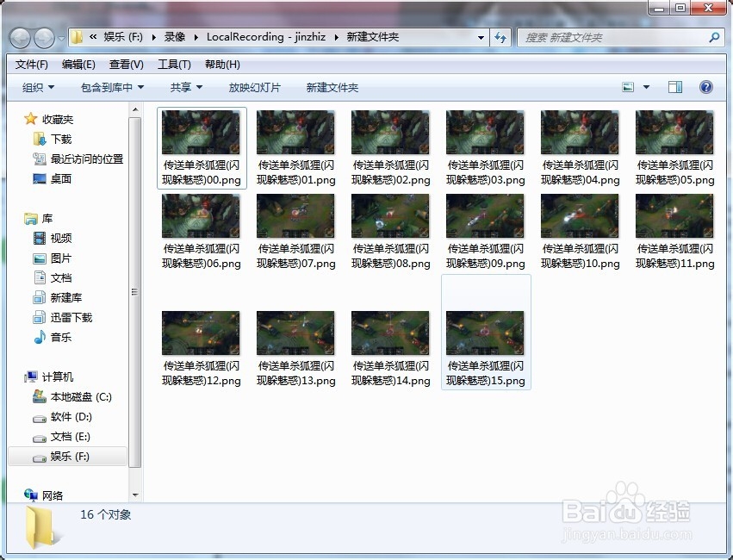The image size is (733, 560).
Task: Click the search magnifier icon
Action: tap(714, 37)
